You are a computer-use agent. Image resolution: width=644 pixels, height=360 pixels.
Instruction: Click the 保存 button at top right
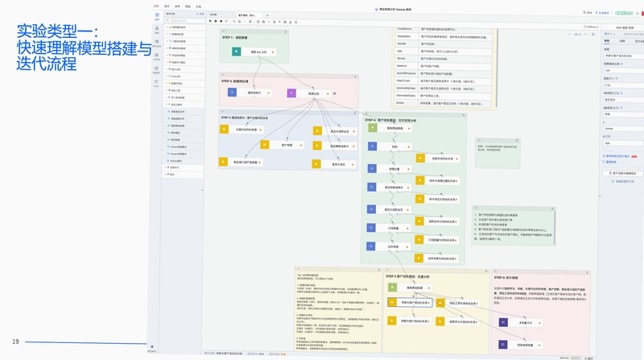[x=588, y=13]
